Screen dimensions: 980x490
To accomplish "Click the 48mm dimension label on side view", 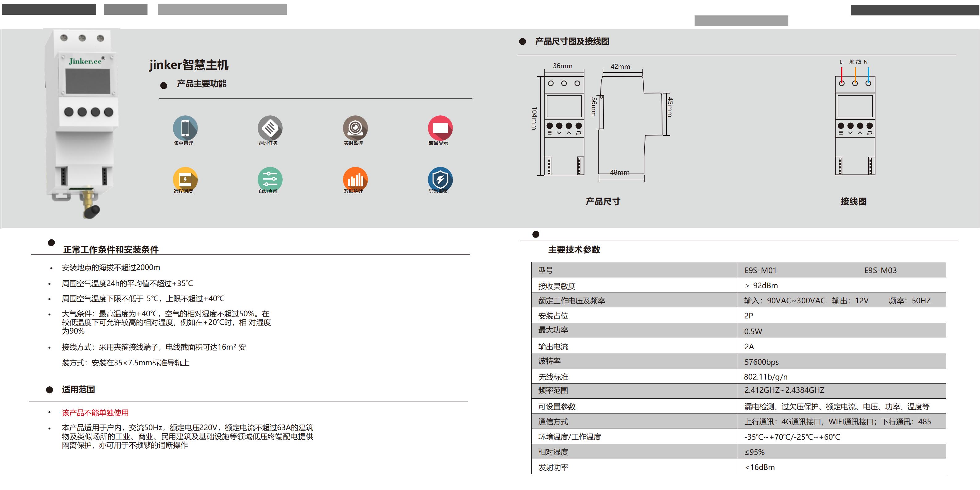I will [x=619, y=172].
